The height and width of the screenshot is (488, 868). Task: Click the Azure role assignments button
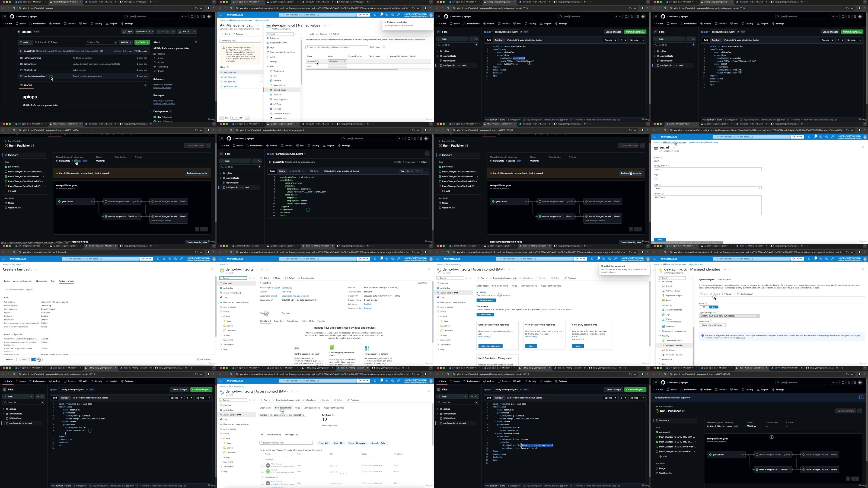pos(712,325)
